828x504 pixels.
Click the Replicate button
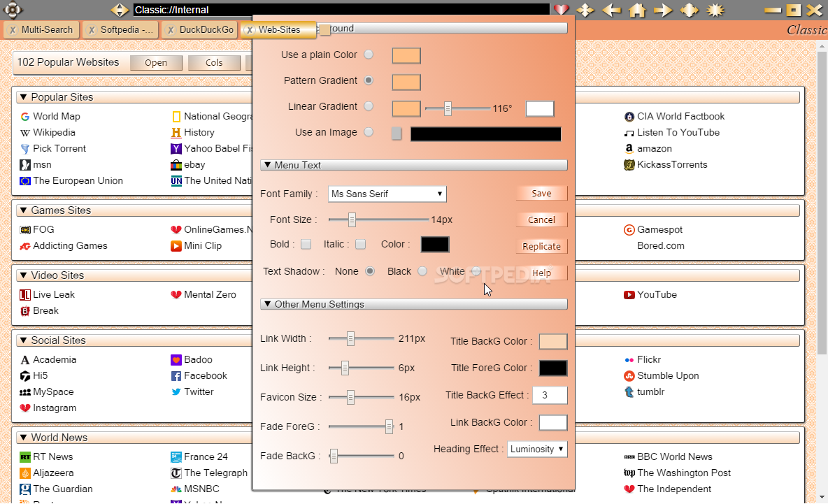point(541,247)
